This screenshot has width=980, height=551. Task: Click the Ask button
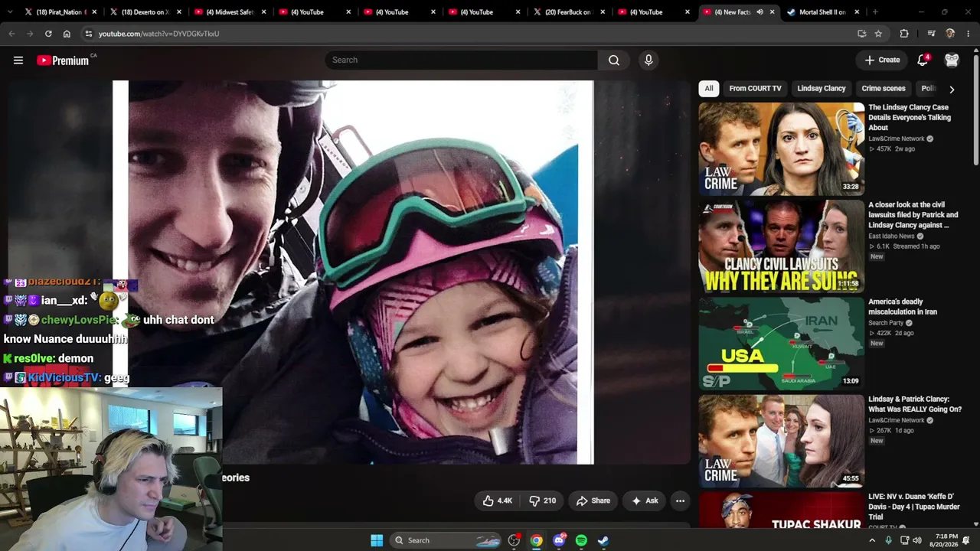coord(644,500)
